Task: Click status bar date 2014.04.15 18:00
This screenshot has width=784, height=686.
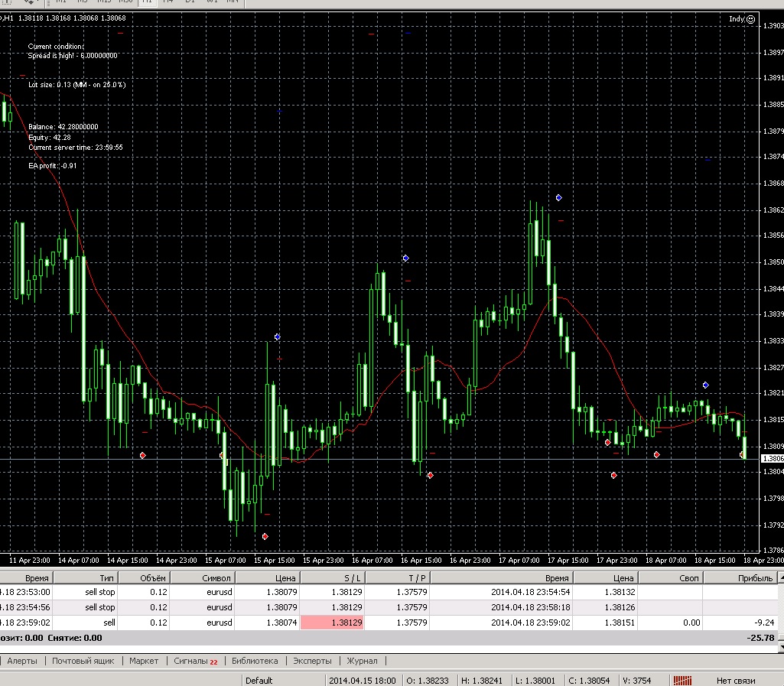Action: click(x=362, y=681)
